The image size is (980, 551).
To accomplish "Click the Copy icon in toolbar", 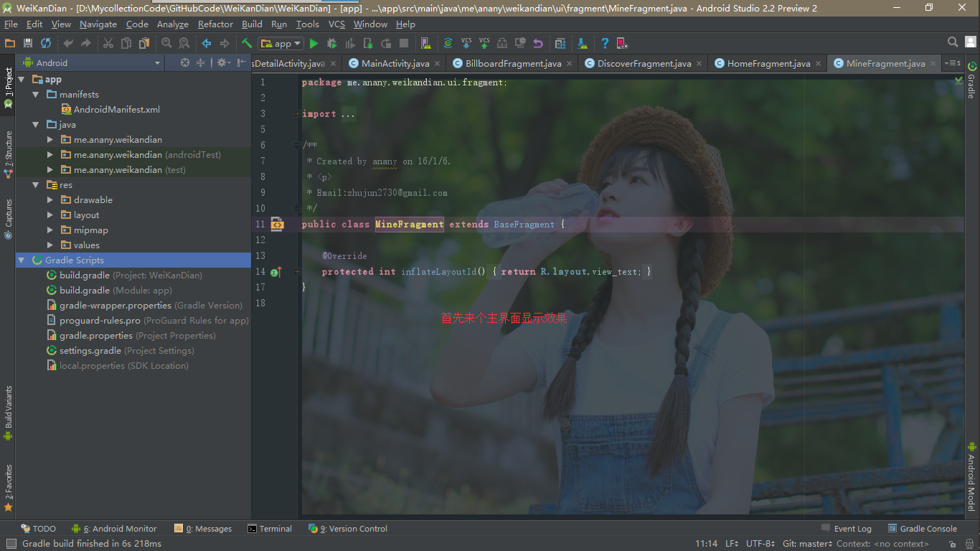I will click(x=126, y=43).
